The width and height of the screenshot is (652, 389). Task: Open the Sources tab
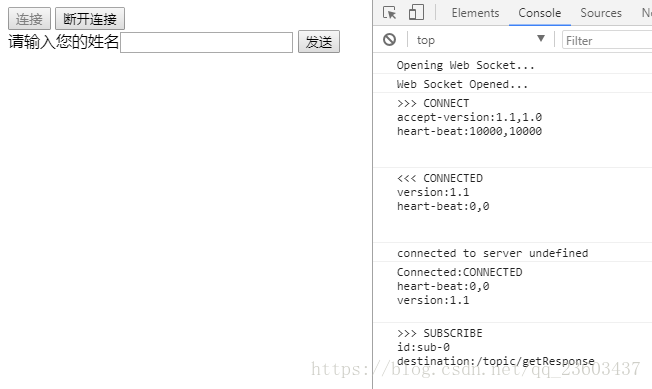(601, 13)
